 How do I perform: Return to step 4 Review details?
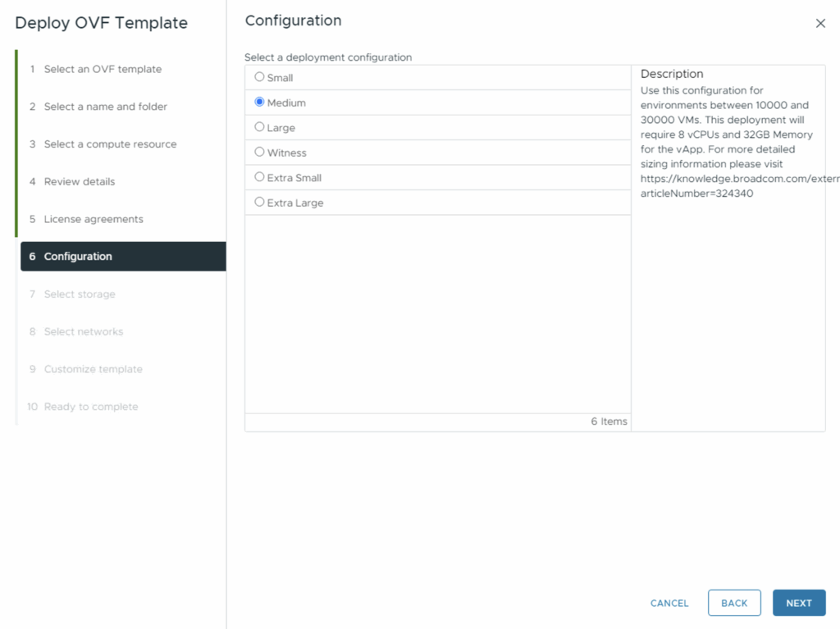click(x=80, y=181)
